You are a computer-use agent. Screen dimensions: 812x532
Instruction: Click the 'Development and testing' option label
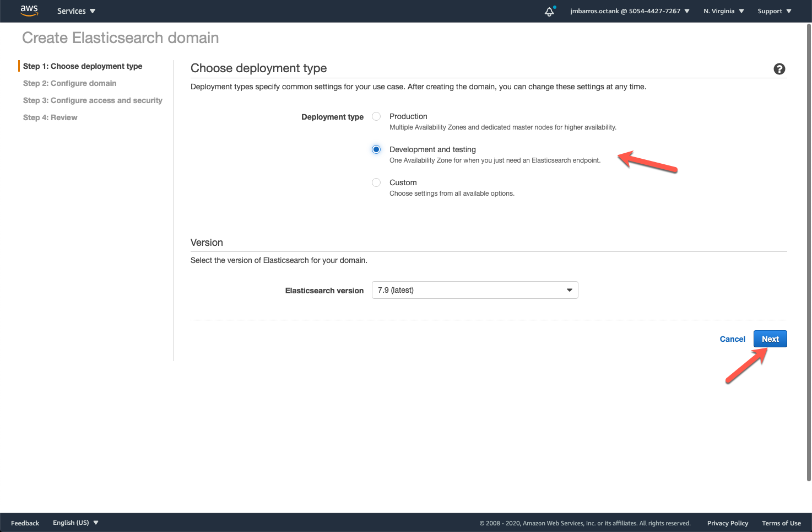click(432, 149)
